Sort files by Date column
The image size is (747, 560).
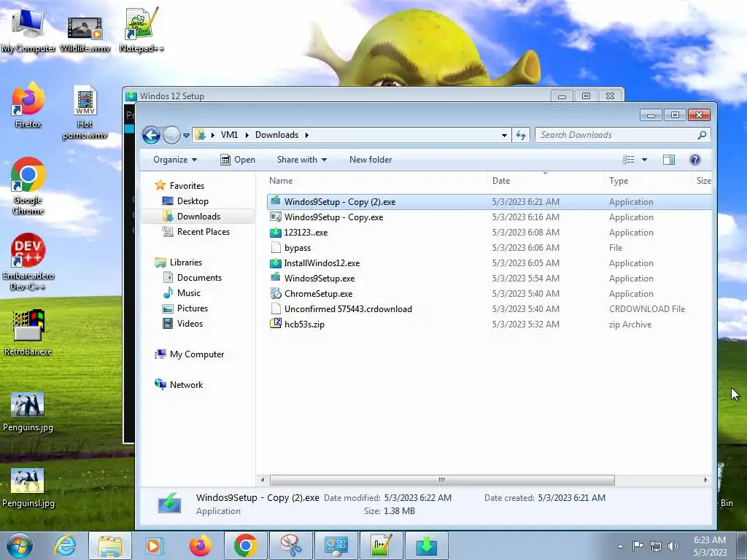pyautogui.click(x=546, y=181)
